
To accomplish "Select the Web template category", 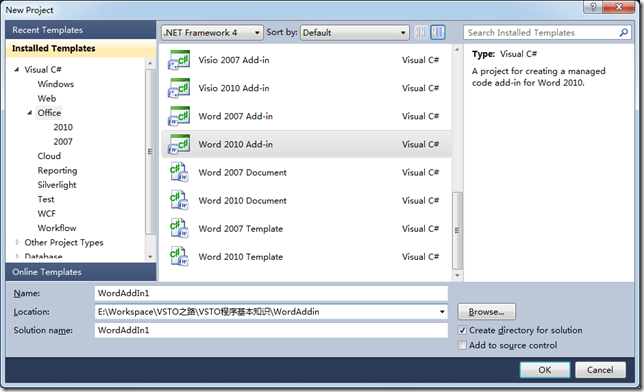I will 47,98.
